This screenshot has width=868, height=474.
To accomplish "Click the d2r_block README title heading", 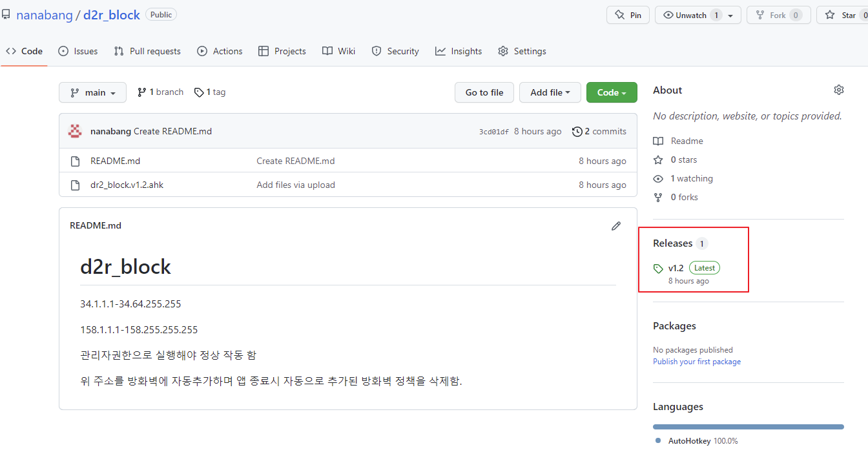I will point(125,267).
